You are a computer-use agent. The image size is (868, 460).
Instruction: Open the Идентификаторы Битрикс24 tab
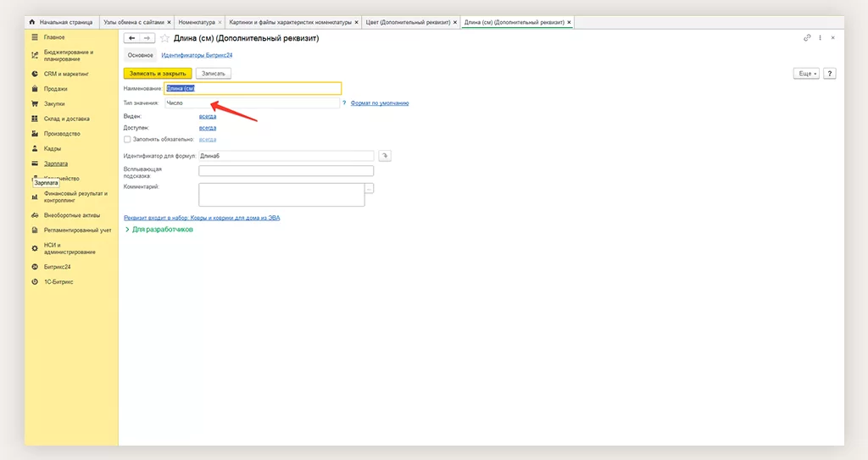coord(197,55)
